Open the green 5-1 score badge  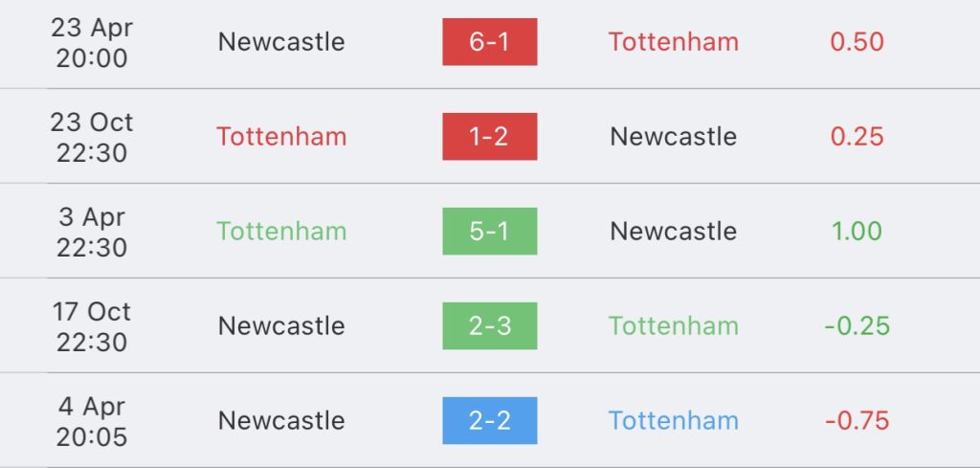pyautogui.click(x=489, y=232)
